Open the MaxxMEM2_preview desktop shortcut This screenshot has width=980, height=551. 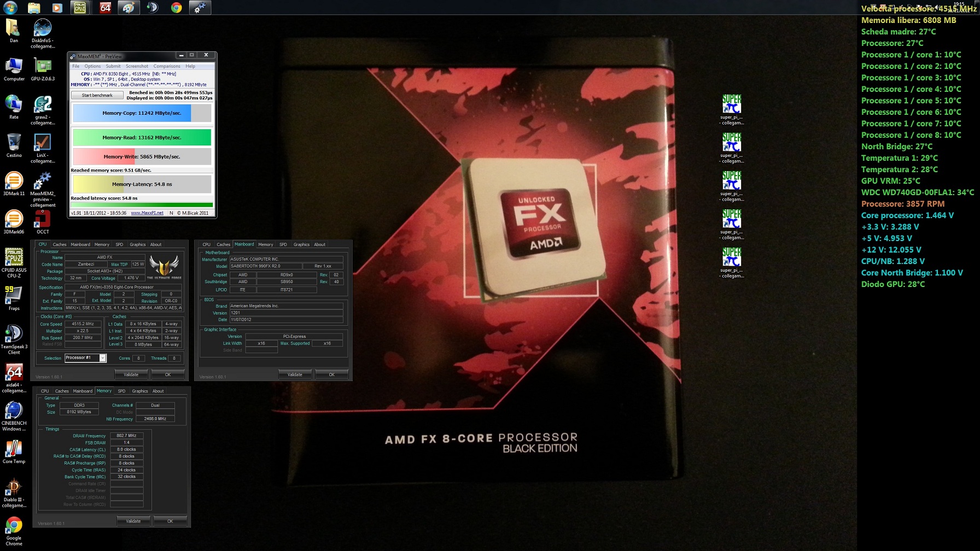(x=43, y=190)
